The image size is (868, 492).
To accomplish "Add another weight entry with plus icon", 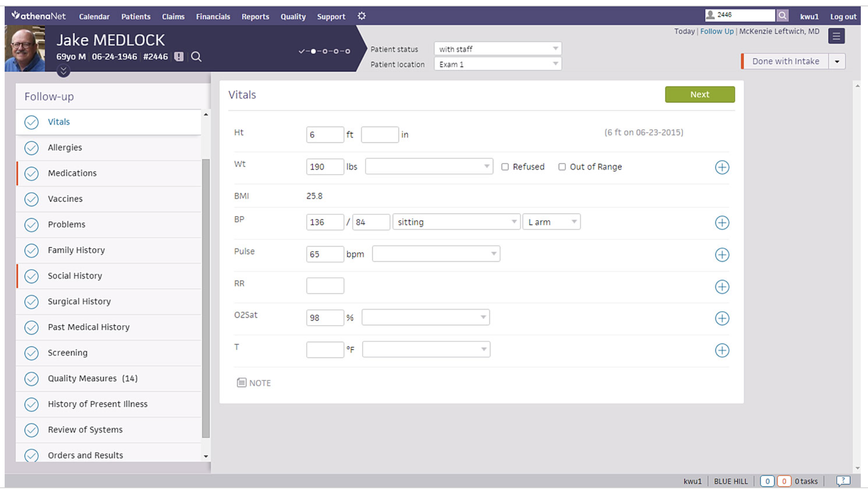I will pos(722,167).
